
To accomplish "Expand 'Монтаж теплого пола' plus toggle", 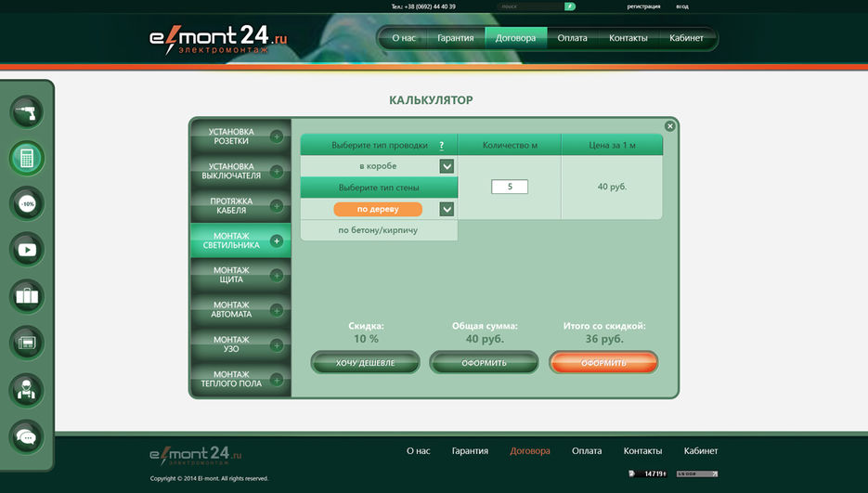I will click(x=277, y=379).
